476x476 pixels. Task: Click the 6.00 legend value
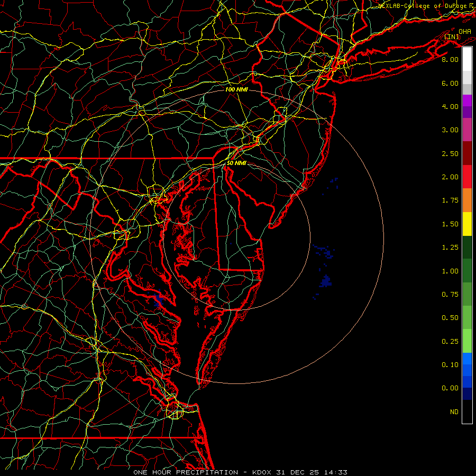[450, 83]
